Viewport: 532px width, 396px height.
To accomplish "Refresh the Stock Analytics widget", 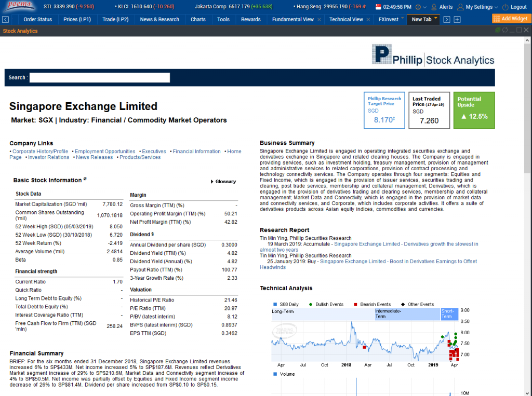I will pyautogui.click(x=505, y=30).
